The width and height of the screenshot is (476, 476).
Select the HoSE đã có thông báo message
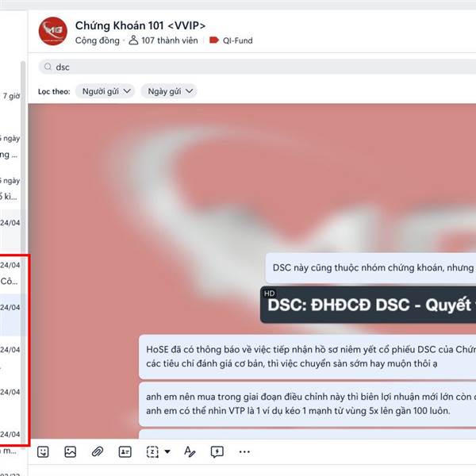click(307, 356)
